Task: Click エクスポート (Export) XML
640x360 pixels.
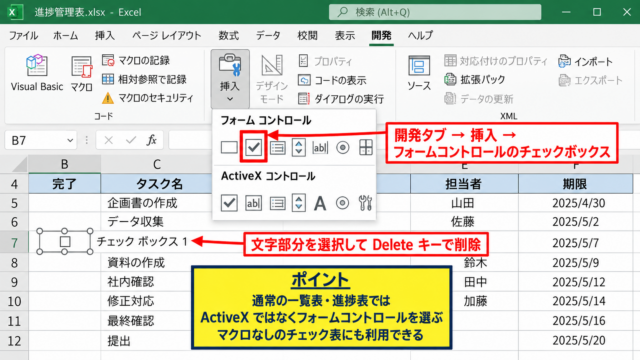Action: point(591,80)
